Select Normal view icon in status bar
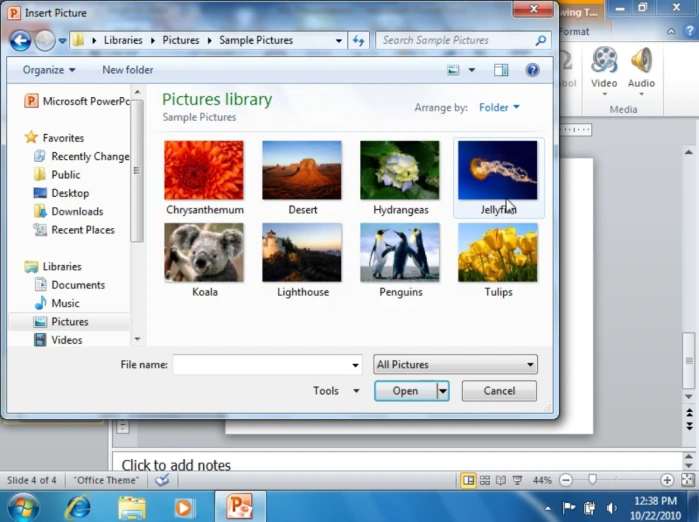This screenshot has height=522, width=699. pyautogui.click(x=468, y=480)
